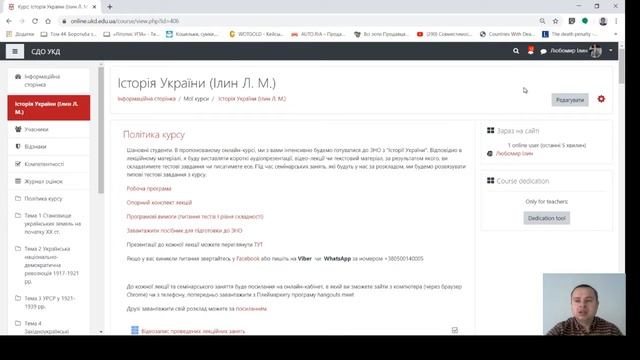Go forward with browser forward arrow
The image size is (640, 360).
click(22, 21)
